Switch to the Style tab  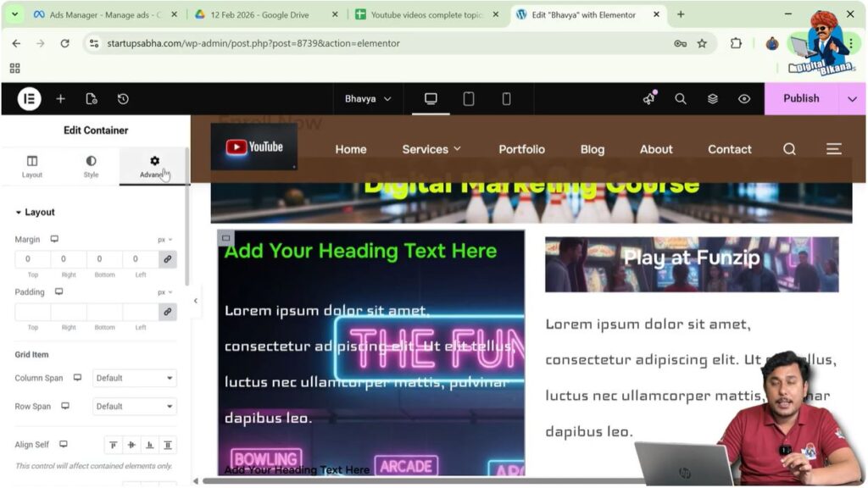click(92, 167)
